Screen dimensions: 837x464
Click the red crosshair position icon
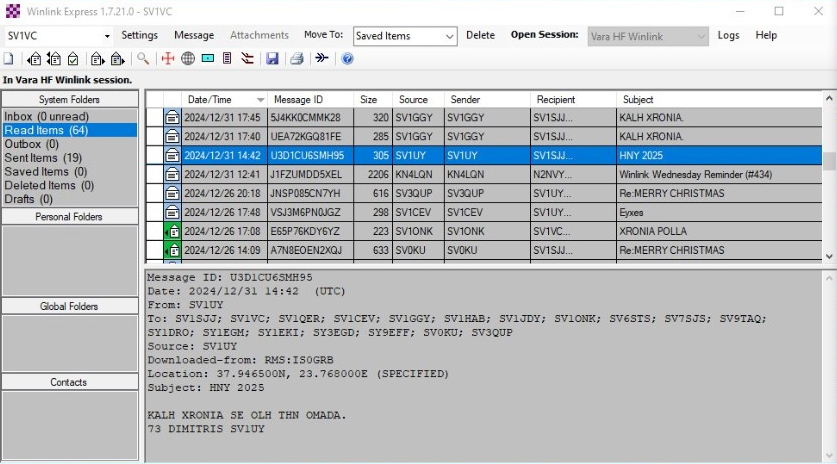click(168, 59)
